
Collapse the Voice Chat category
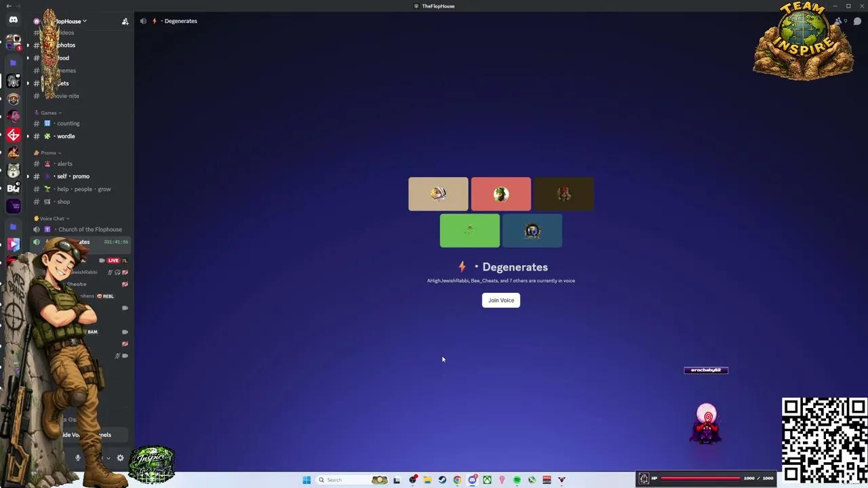tap(52, 218)
